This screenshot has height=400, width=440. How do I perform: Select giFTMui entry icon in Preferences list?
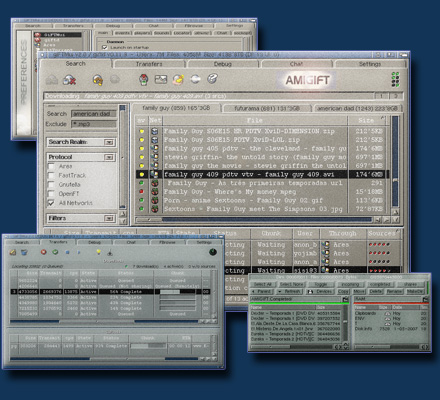tap(38, 34)
